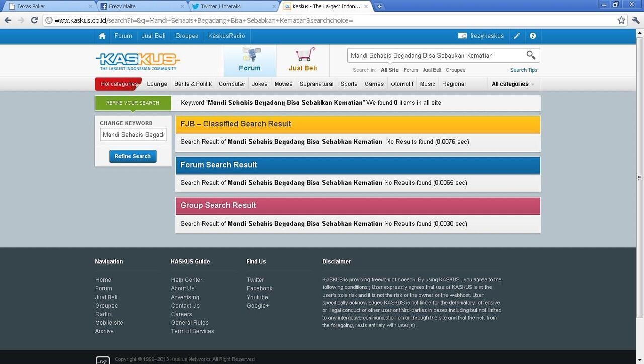The width and height of the screenshot is (644, 364).
Task: Click the KASKUS logo
Action: pyautogui.click(x=137, y=61)
